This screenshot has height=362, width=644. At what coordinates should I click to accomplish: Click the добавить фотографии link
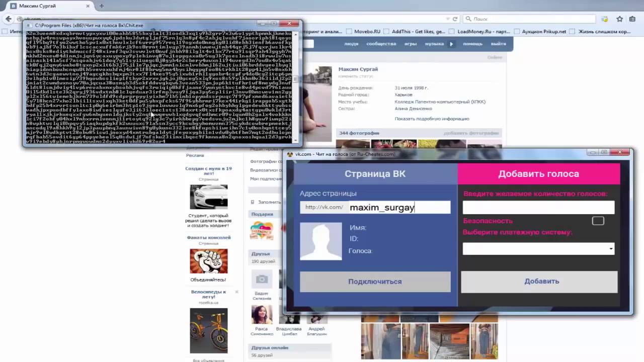[471, 133]
